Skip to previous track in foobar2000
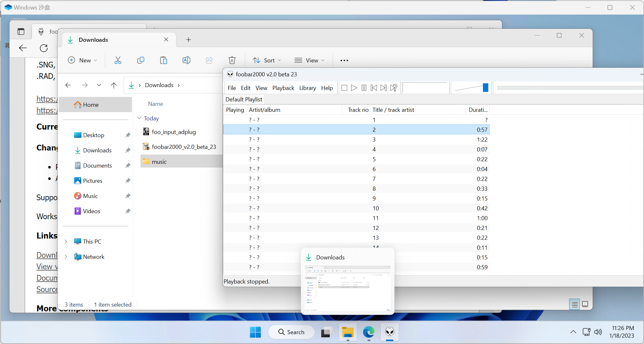The height and width of the screenshot is (344, 644). click(374, 88)
